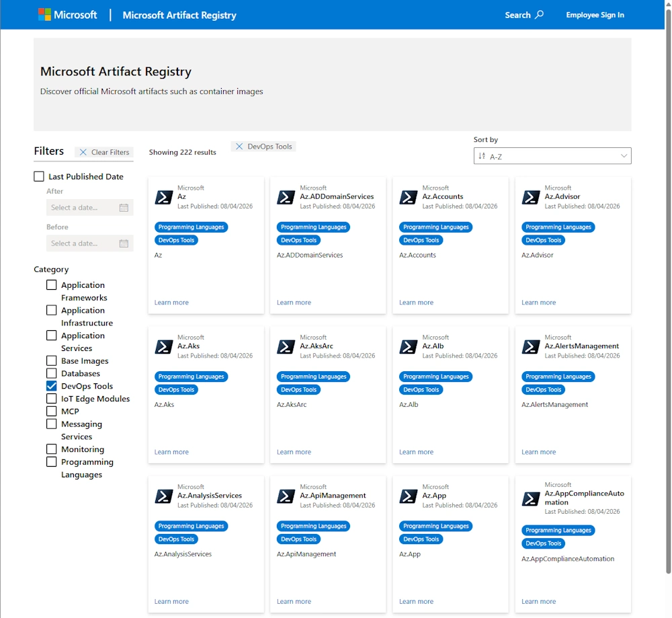Click the Az.Aks card icon
The image size is (672, 618).
(x=164, y=346)
